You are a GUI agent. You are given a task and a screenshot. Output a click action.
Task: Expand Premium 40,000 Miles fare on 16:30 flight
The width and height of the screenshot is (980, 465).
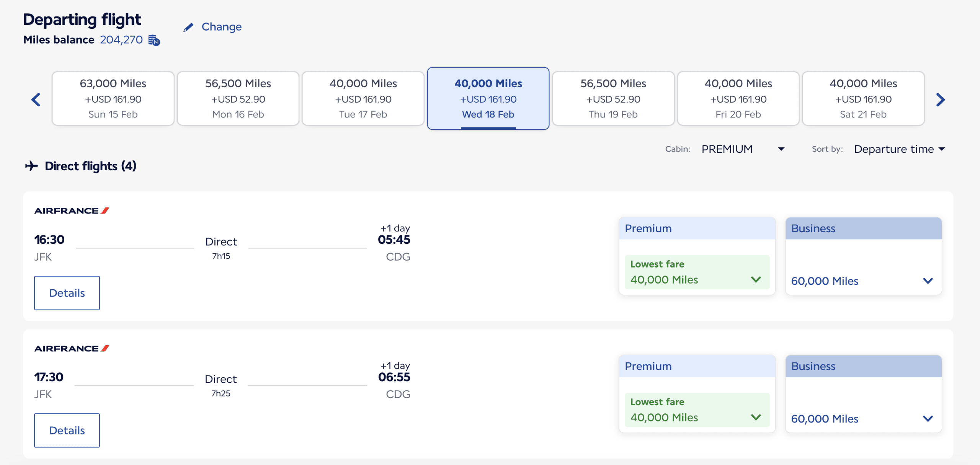(x=756, y=279)
